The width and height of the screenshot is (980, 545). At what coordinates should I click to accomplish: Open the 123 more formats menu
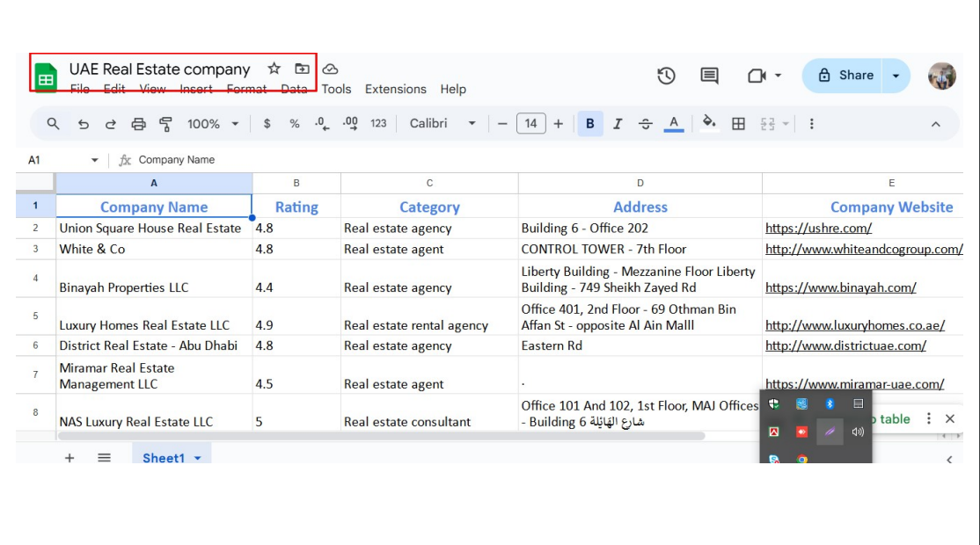tap(378, 124)
